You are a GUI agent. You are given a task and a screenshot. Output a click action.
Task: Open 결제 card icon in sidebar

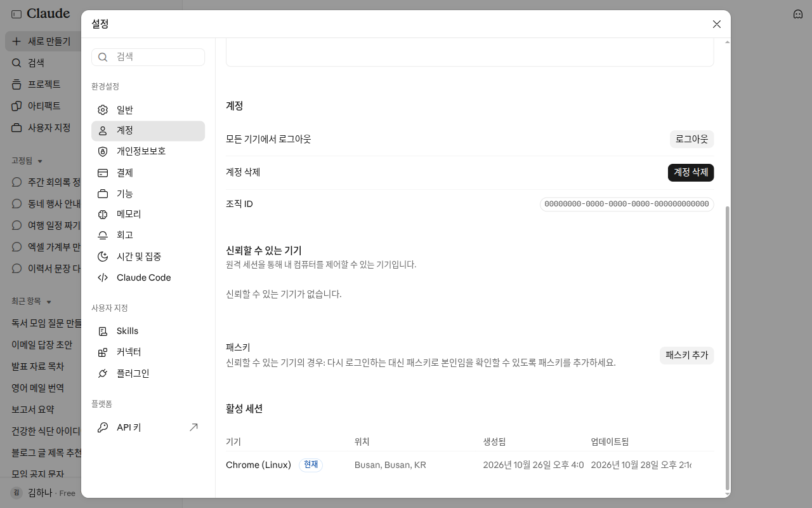[103, 173]
